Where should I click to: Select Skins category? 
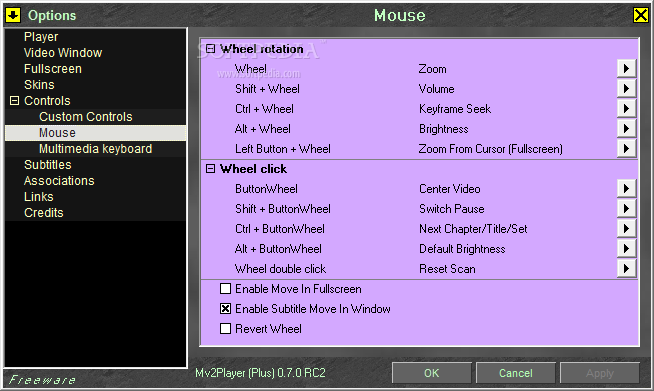[39, 84]
